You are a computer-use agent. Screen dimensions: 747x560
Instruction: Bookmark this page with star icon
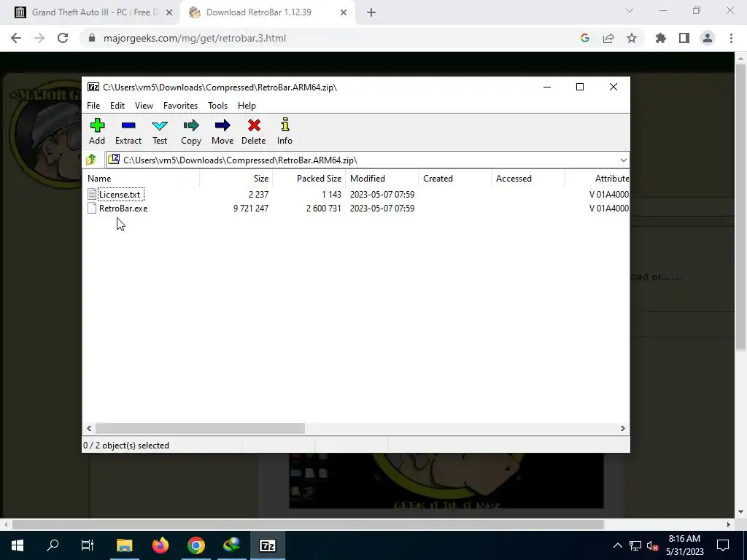(632, 38)
